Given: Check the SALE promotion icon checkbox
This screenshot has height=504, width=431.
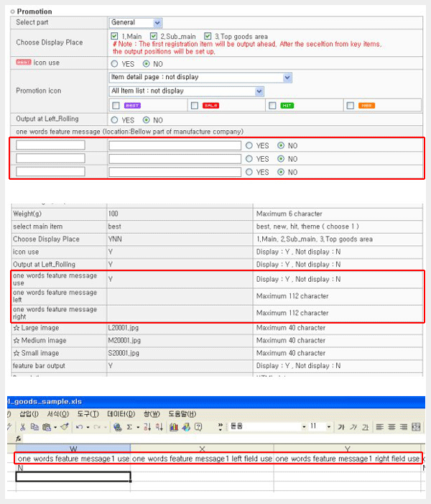Looking at the screenshot, I should pos(194,106).
